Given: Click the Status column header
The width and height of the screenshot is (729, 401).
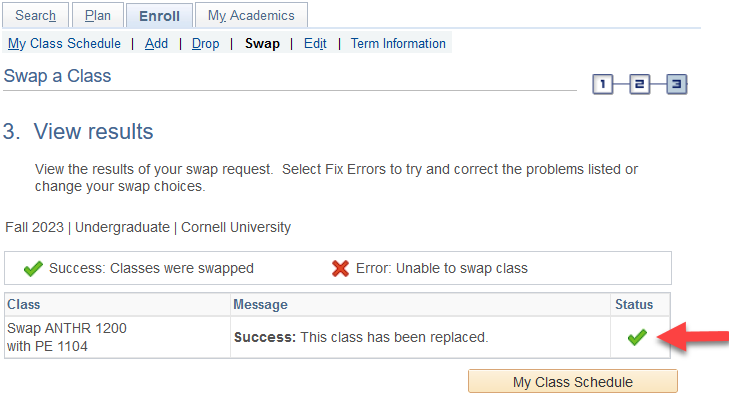Looking at the screenshot, I should coord(634,305).
